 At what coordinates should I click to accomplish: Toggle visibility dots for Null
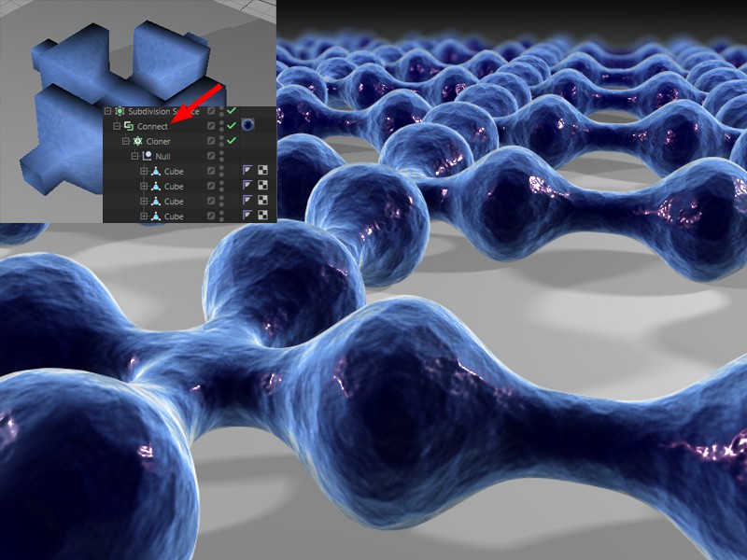(x=221, y=156)
